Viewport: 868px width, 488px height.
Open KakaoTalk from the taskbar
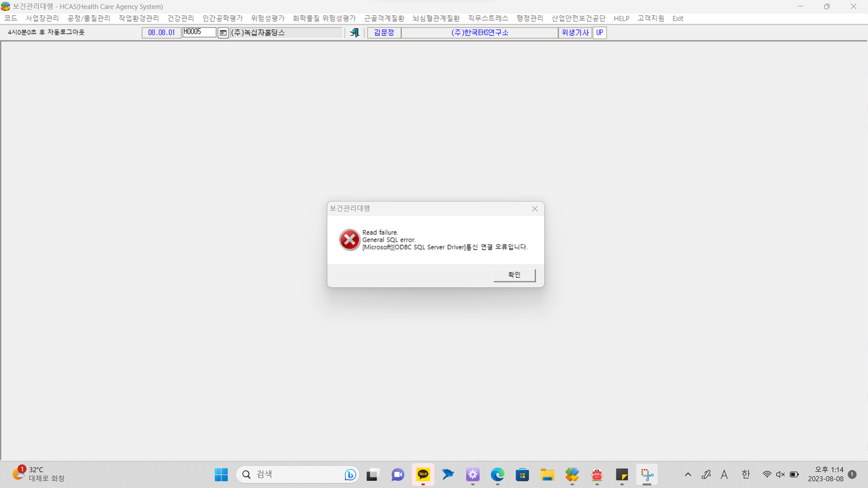423,474
